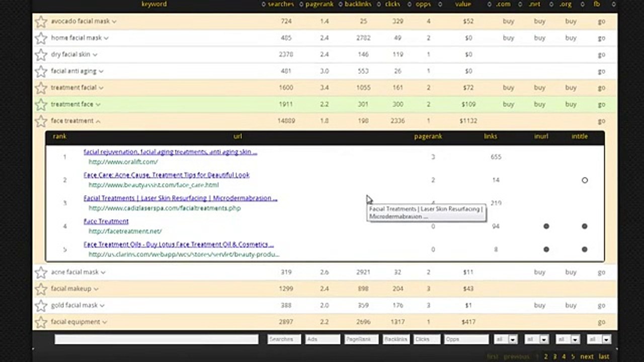Jump to the last results page
Image resolution: width=644 pixels, height=362 pixels.
tap(604, 356)
